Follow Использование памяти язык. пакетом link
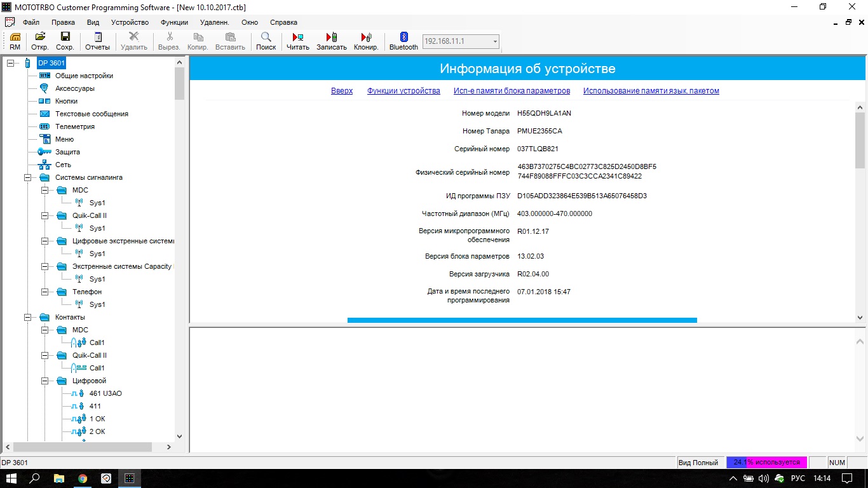The height and width of the screenshot is (488, 868). pos(651,91)
